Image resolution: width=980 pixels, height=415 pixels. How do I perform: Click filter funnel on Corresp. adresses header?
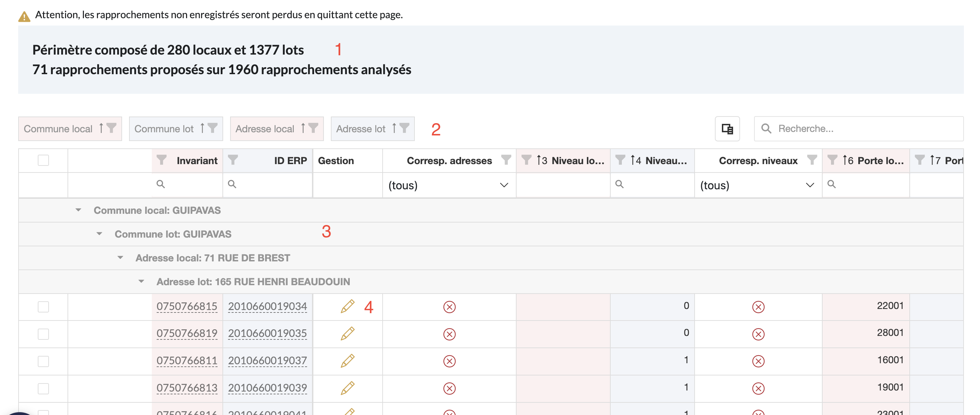[506, 160]
